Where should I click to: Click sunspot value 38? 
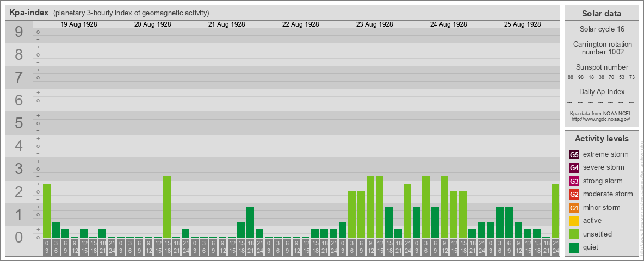point(601,77)
